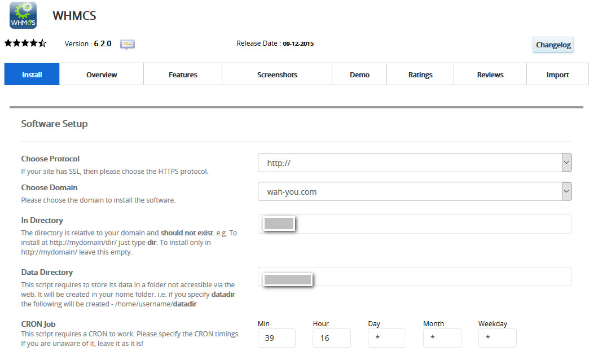View the Screenshots tab
This screenshot has width=589, height=364.
click(277, 74)
